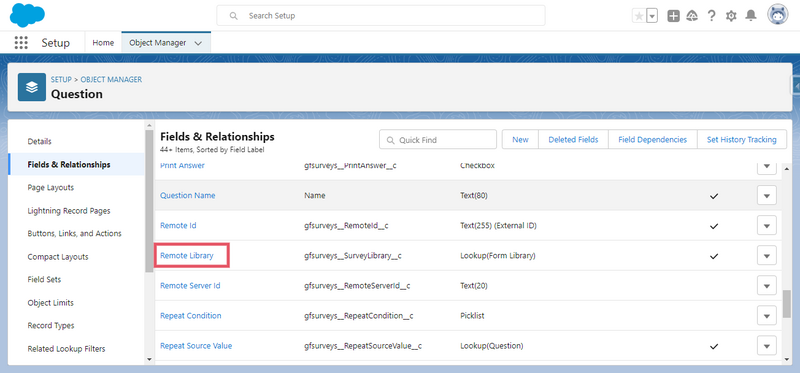The width and height of the screenshot is (800, 373).
Task: Click the gfsurveys__RepeatCondition__c cell
Action: pyautogui.click(x=359, y=316)
